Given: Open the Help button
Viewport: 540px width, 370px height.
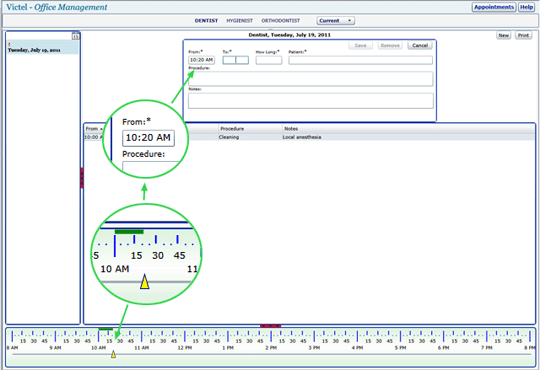Looking at the screenshot, I should 526,7.
